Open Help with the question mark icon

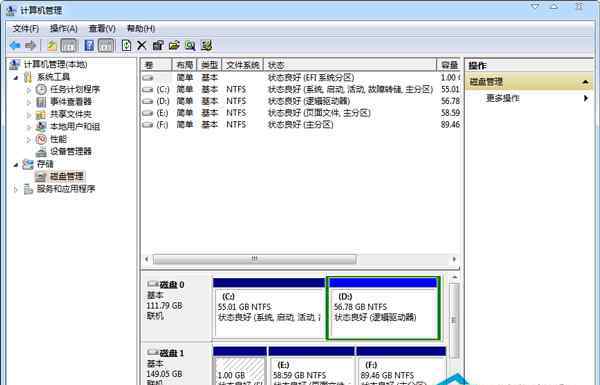[89, 46]
